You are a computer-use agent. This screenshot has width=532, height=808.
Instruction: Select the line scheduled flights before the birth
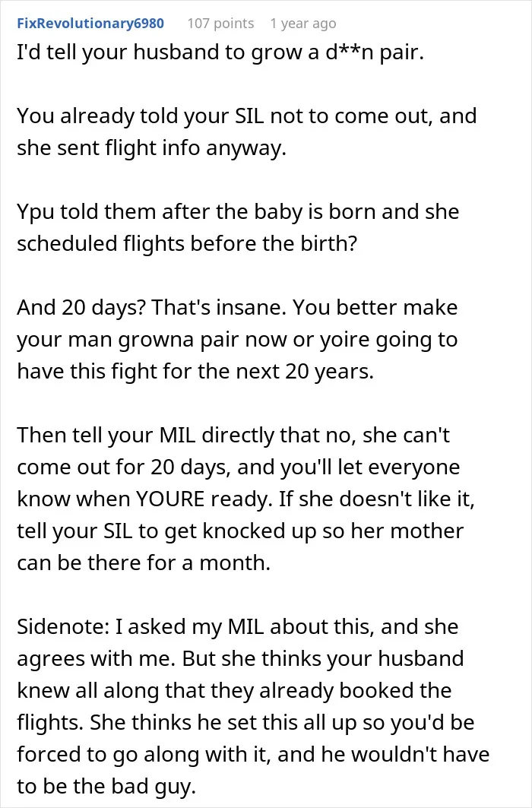pyautogui.click(x=187, y=244)
